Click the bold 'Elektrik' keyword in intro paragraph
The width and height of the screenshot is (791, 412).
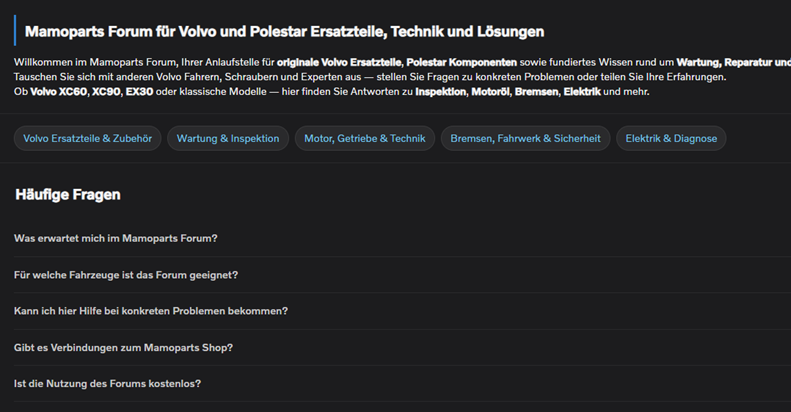click(581, 92)
